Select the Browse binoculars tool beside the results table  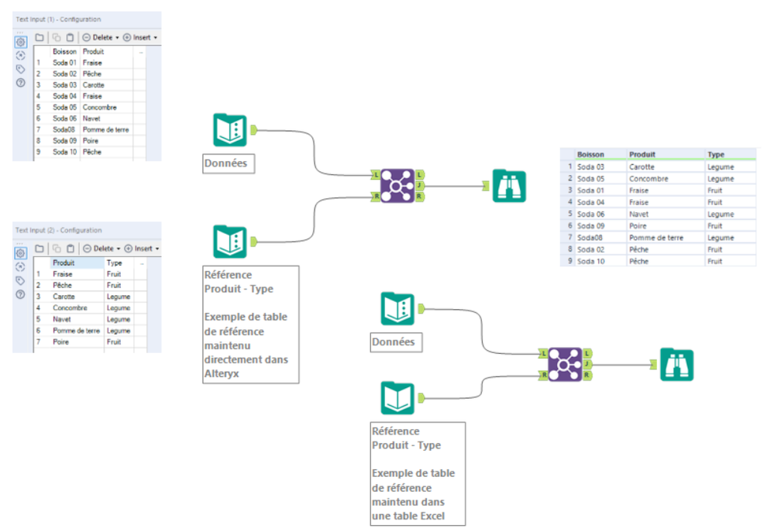click(x=510, y=186)
